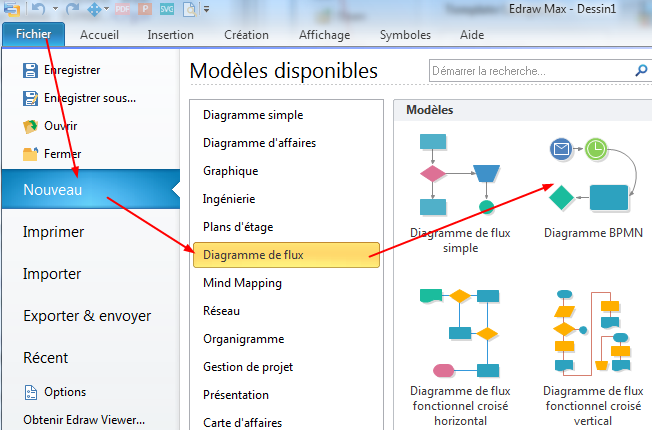Image resolution: width=652 pixels, height=430 pixels.
Task: Click the Options icon
Action: (x=30, y=392)
